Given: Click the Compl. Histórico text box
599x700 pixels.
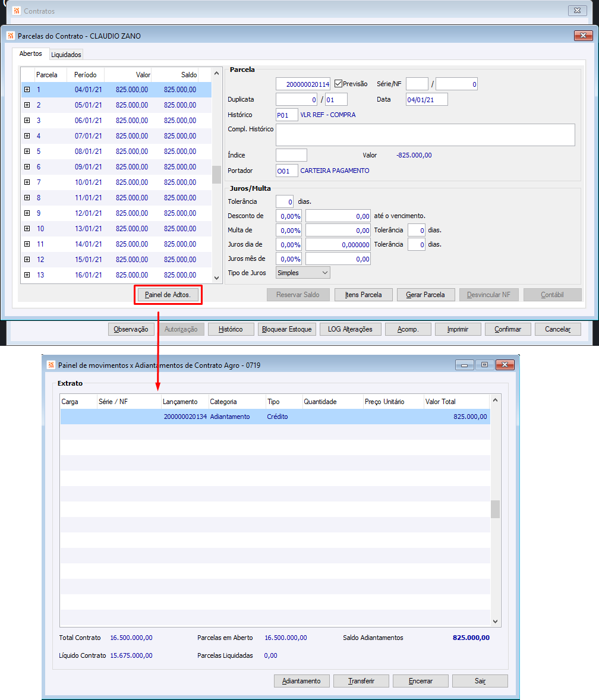Looking at the screenshot, I should [x=425, y=135].
